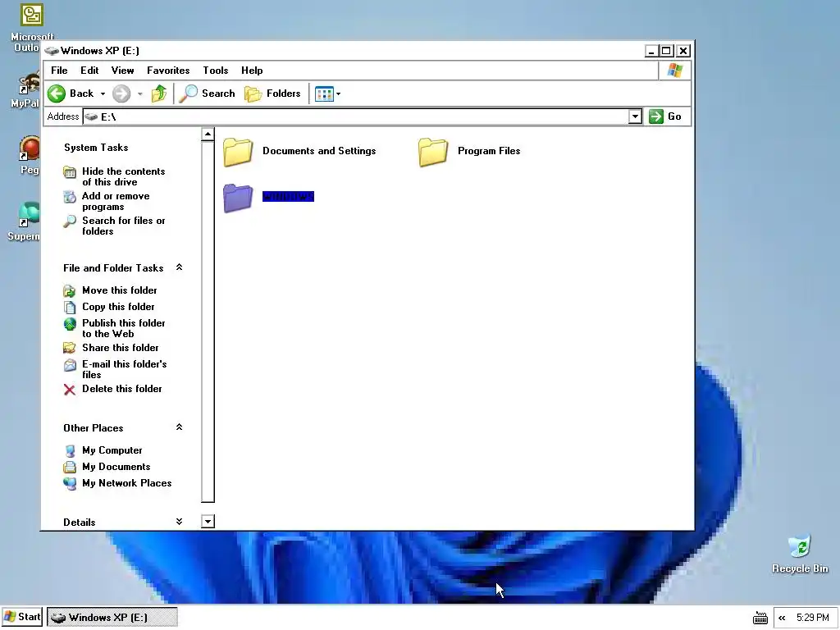Image resolution: width=840 pixels, height=630 pixels.
Task: Click the My Computer link
Action: 112,450
